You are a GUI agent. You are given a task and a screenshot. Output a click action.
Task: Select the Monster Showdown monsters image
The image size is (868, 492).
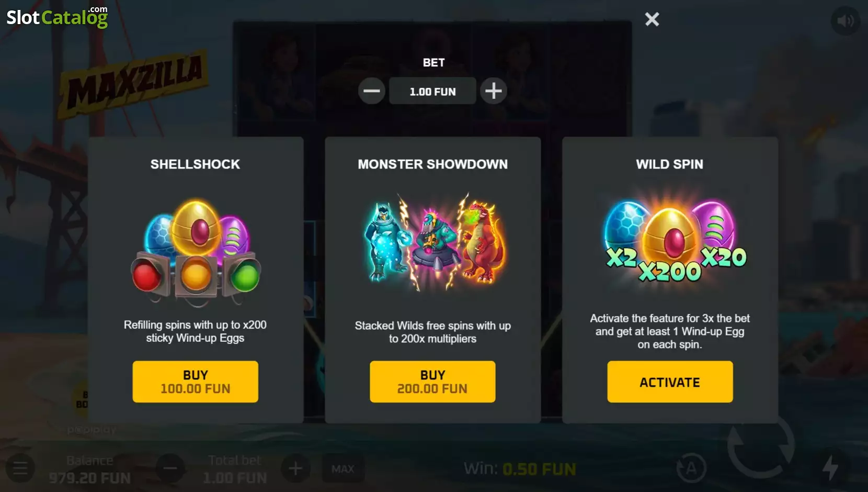433,242
